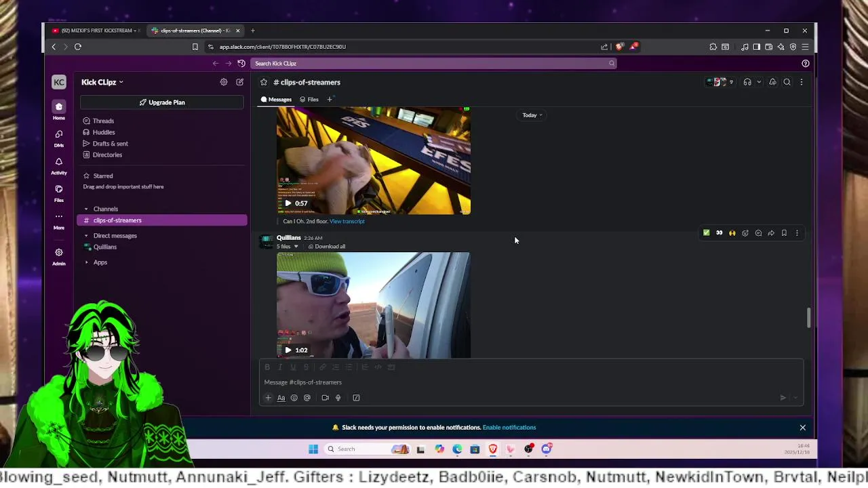Screen dimensions: 868x488
Task: Open Threads in the sidebar
Action: (x=103, y=121)
